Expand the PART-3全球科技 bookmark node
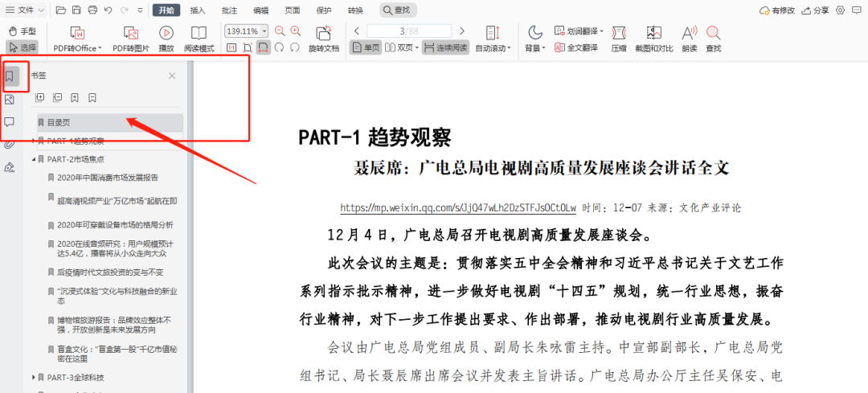 tap(33, 377)
